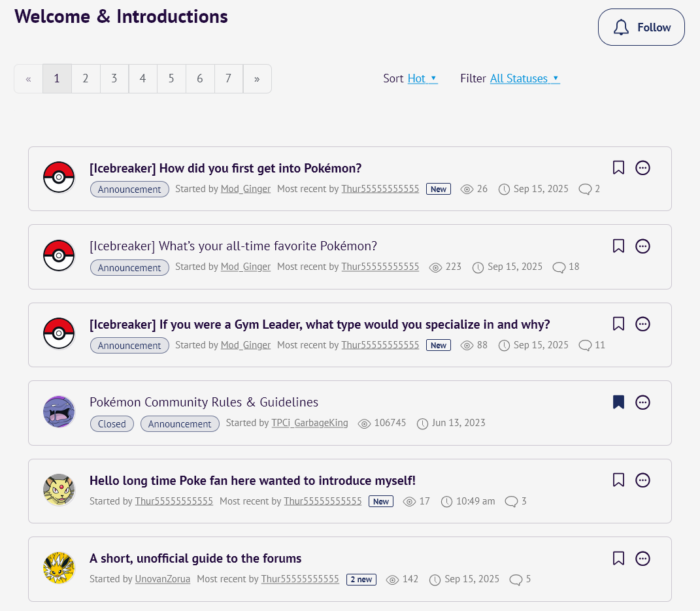Screen dimensions: 700x611
Task: Remove bookmark from Community Rules & Guidelines
Action: 618,402
